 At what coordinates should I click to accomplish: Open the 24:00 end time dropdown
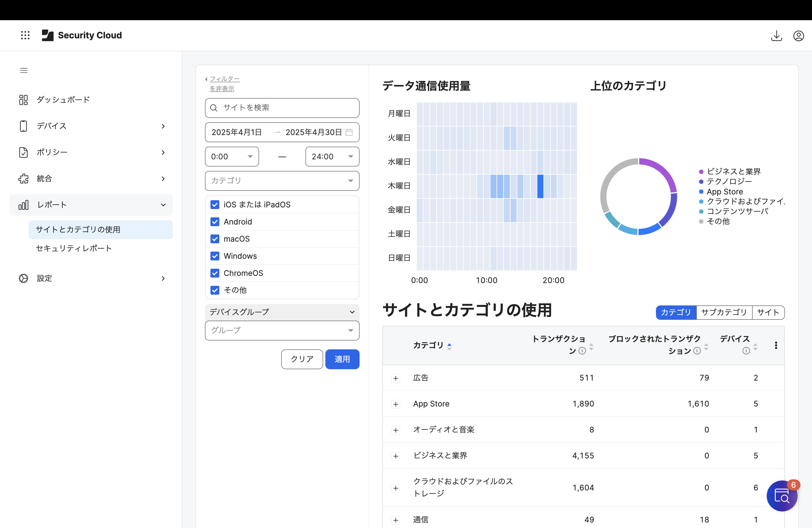click(x=332, y=157)
